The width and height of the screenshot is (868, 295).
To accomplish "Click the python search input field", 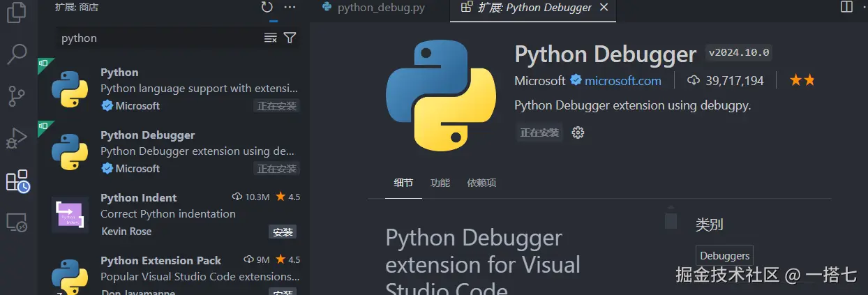I will pos(159,38).
